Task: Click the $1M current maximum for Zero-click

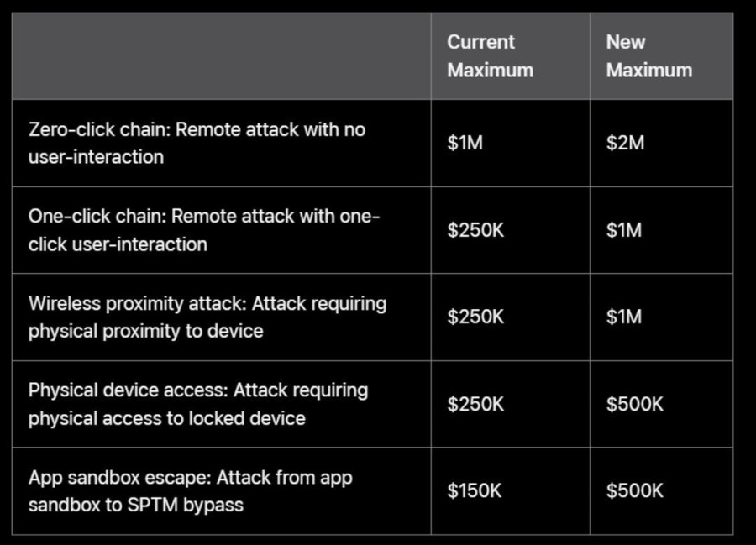Action: pyautogui.click(x=465, y=144)
